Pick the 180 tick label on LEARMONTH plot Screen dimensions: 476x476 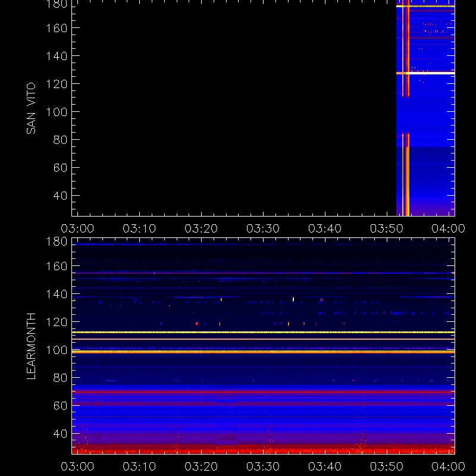pyautogui.click(x=57, y=242)
